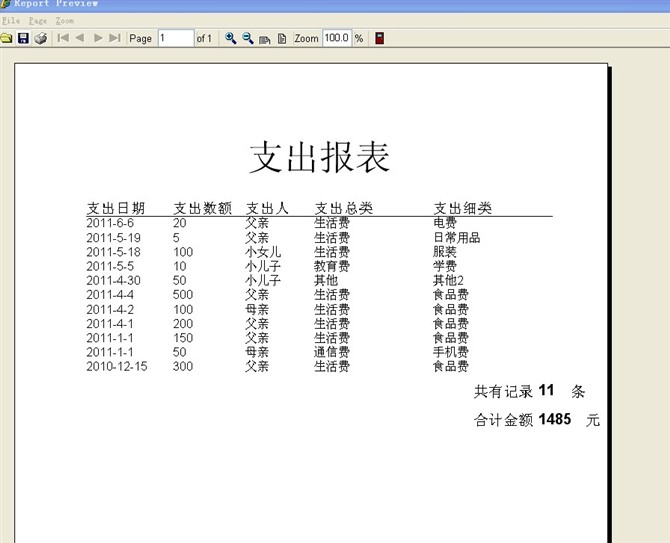Click the red exit preview icon
The image size is (670, 543).
click(x=379, y=38)
